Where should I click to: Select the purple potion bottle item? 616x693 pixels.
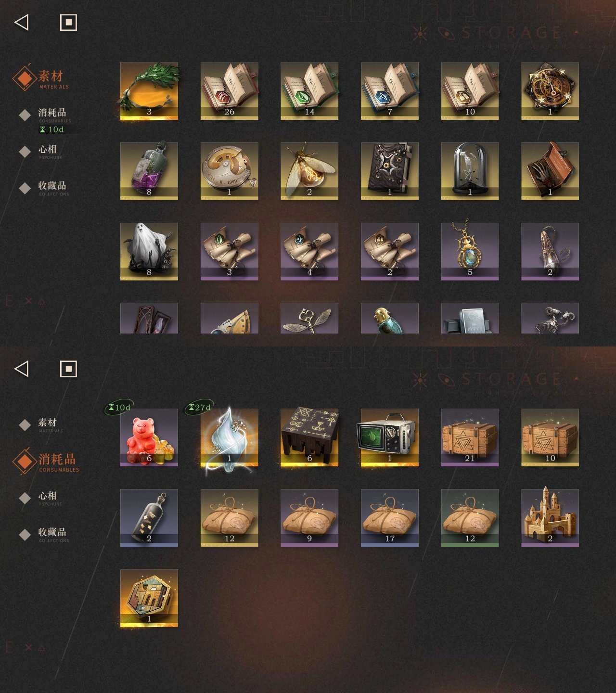coord(149,171)
